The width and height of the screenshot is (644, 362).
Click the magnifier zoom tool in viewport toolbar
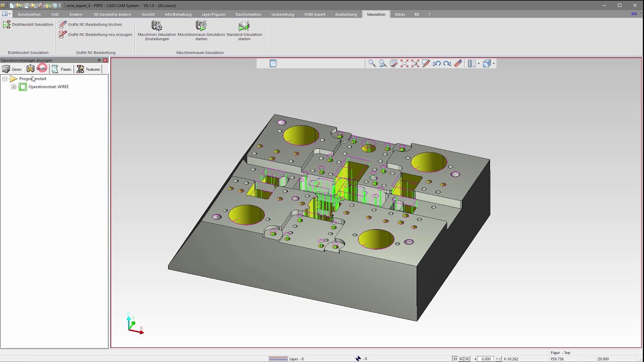(372, 63)
